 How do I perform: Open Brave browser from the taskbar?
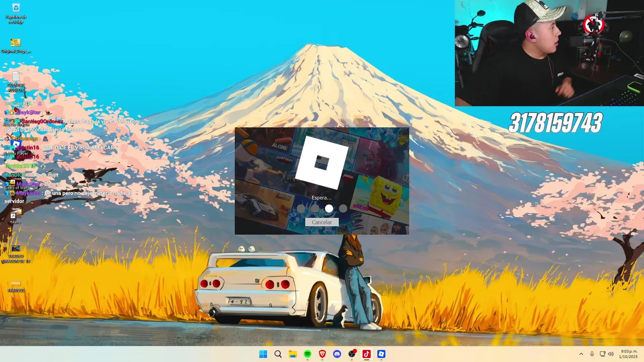point(323,354)
